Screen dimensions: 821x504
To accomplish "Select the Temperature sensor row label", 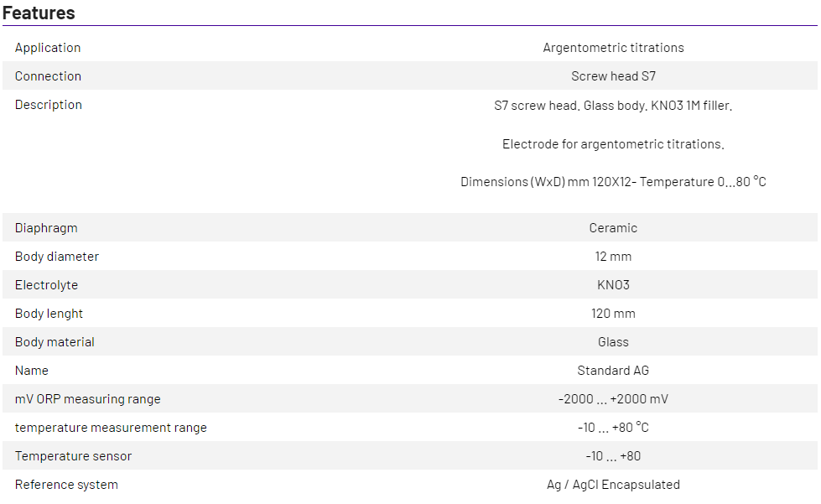I will (73, 456).
